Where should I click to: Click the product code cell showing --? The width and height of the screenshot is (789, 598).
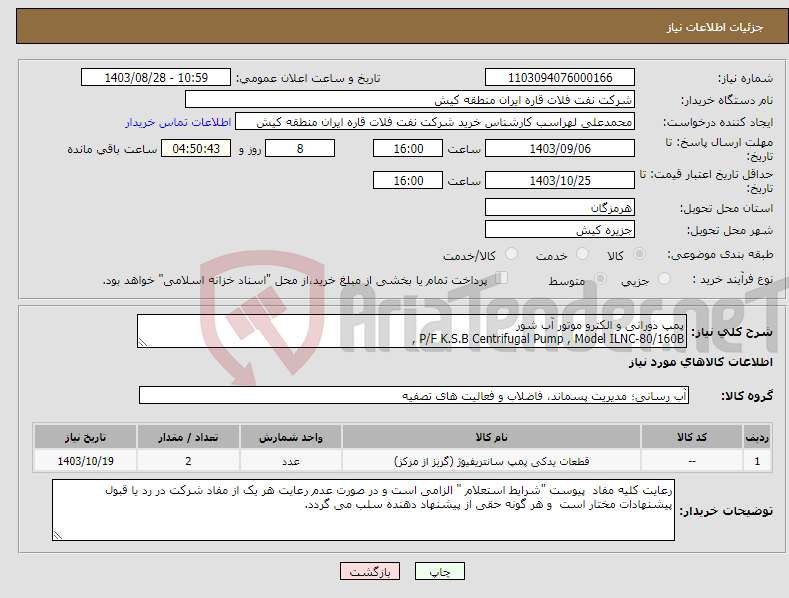(x=692, y=461)
